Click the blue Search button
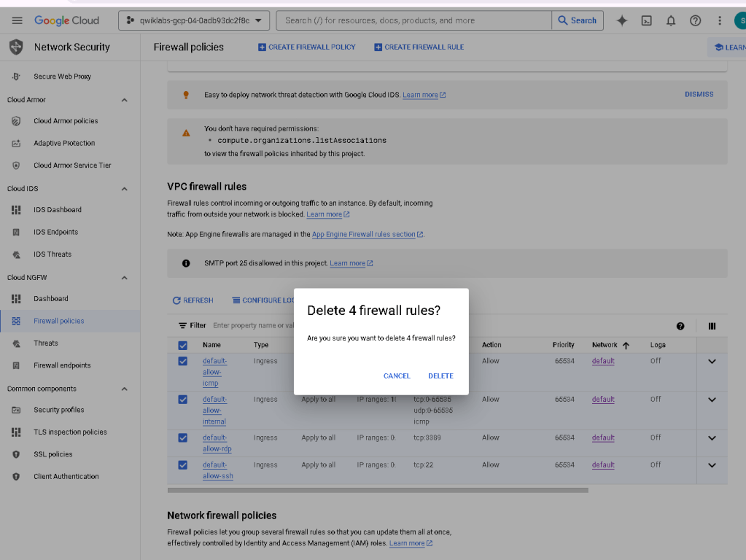746x560 pixels. (578, 20)
